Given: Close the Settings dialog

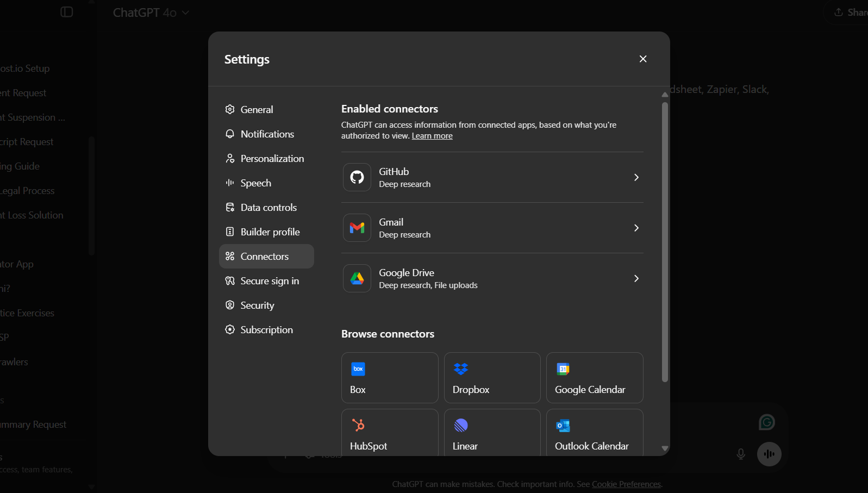Looking at the screenshot, I should point(643,59).
